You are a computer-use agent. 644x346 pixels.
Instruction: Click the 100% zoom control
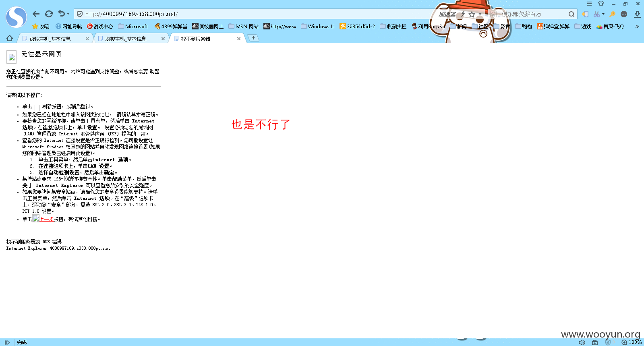pos(632,342)
